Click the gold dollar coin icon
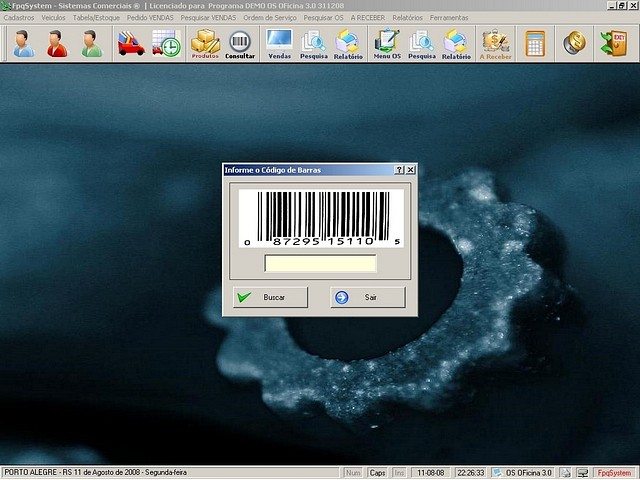The height and width of the screenshot is (480, 640). click(574, 43)
